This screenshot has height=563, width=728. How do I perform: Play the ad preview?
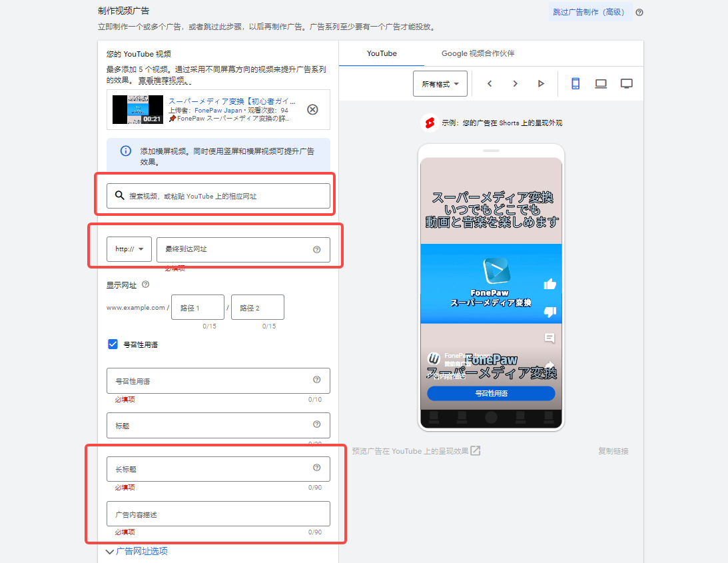pyautogui.click(x=541, y=84)
